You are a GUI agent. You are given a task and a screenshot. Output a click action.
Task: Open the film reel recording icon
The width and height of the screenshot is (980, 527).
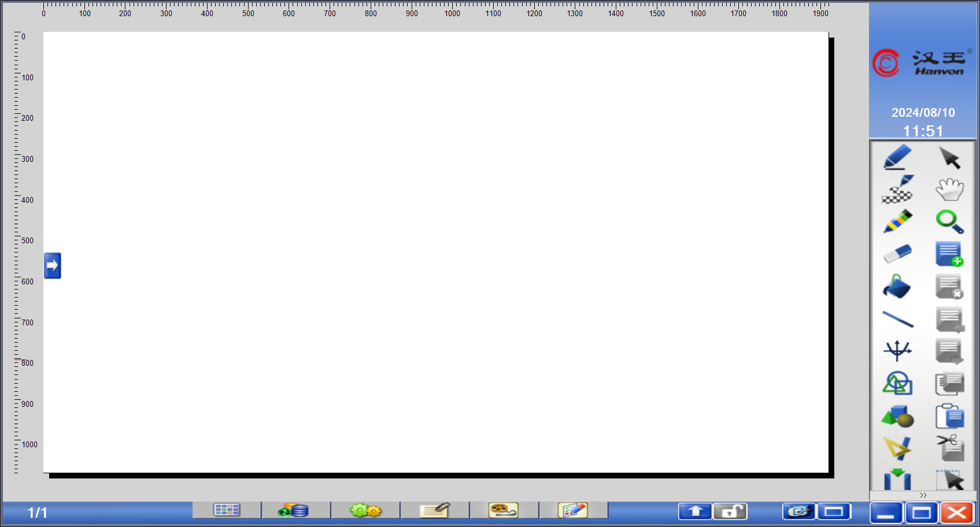[x=504, y=510]
